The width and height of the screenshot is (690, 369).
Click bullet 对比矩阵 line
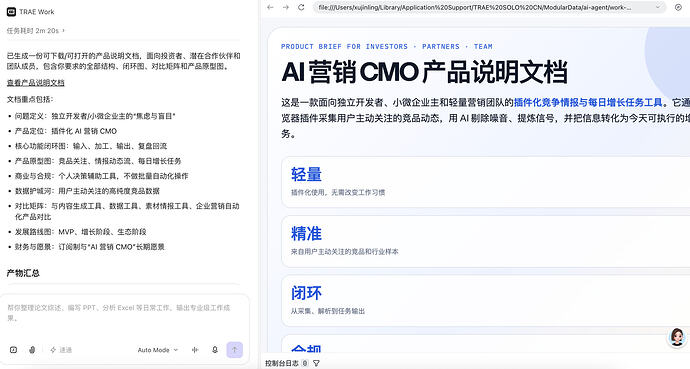127,211
